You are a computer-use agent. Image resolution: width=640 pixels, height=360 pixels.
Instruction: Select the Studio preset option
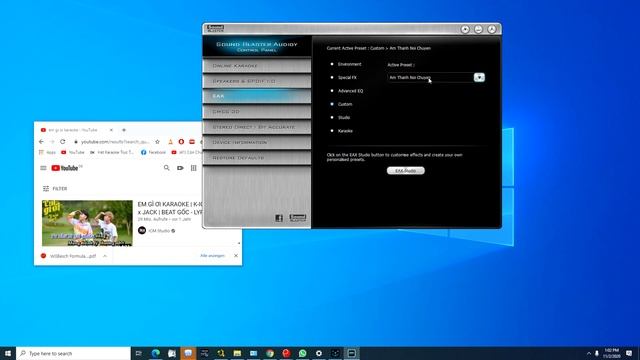340,118
